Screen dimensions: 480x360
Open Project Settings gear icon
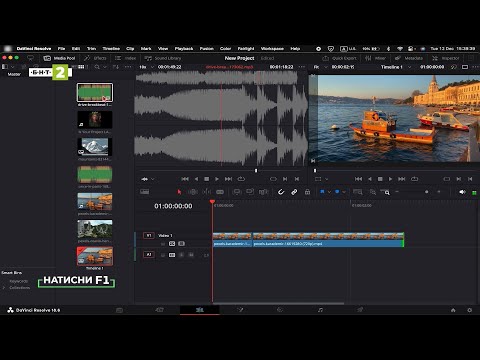470,310
